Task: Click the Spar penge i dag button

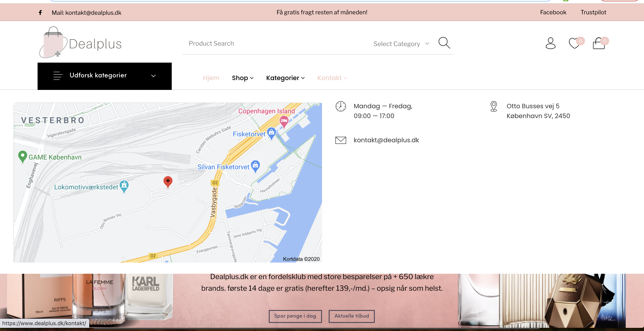Action: 295,316
